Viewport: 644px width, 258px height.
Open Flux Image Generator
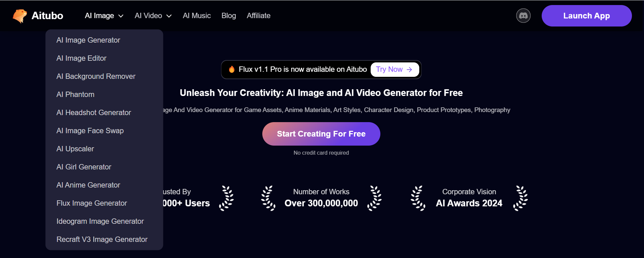pos(92,203)
